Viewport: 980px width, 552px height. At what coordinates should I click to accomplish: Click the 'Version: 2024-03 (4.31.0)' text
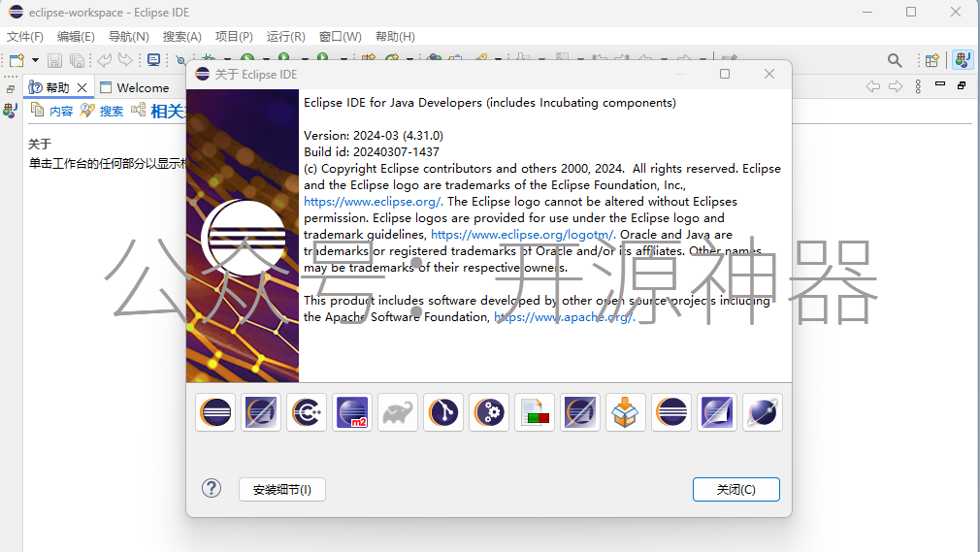(374, 136)
